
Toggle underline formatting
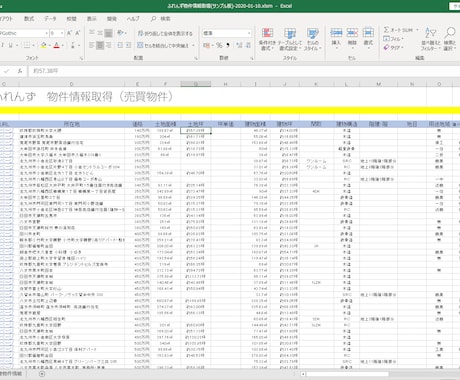click(11, 45)
